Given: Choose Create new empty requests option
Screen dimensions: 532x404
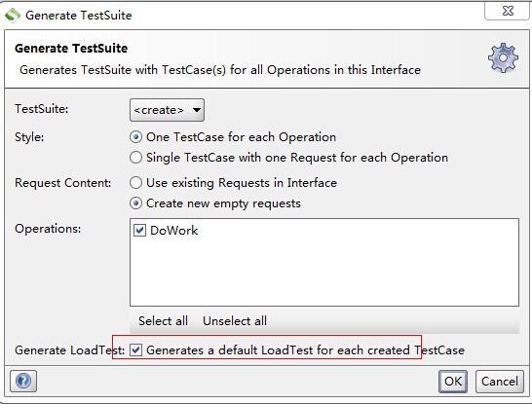Looking at the screenshot, I should 135,203.
